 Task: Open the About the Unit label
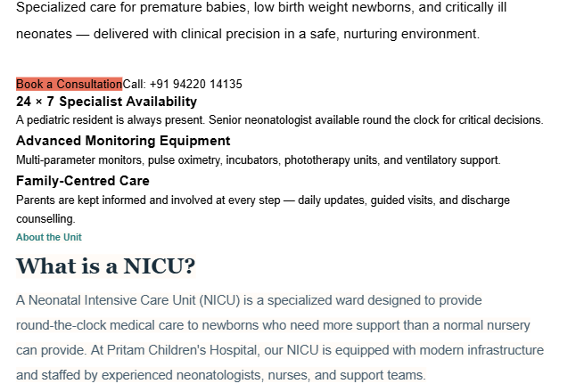pos(49,237)
